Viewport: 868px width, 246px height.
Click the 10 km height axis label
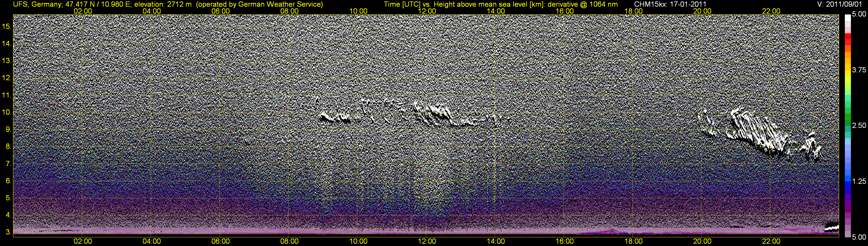(x=7, y=112)
